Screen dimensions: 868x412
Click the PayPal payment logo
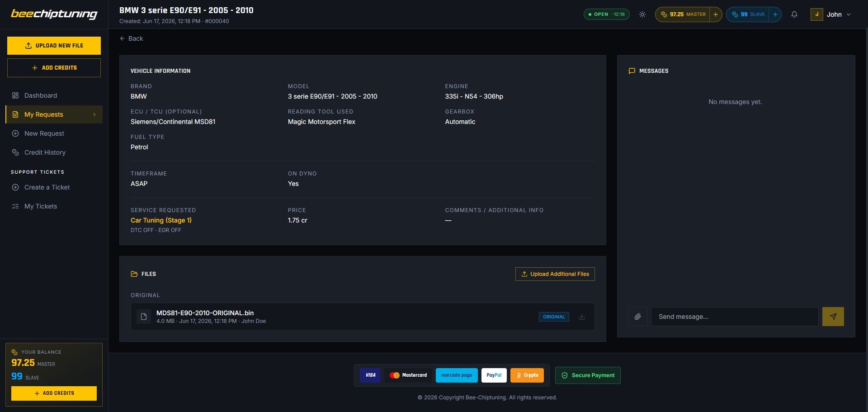[494, 375]
